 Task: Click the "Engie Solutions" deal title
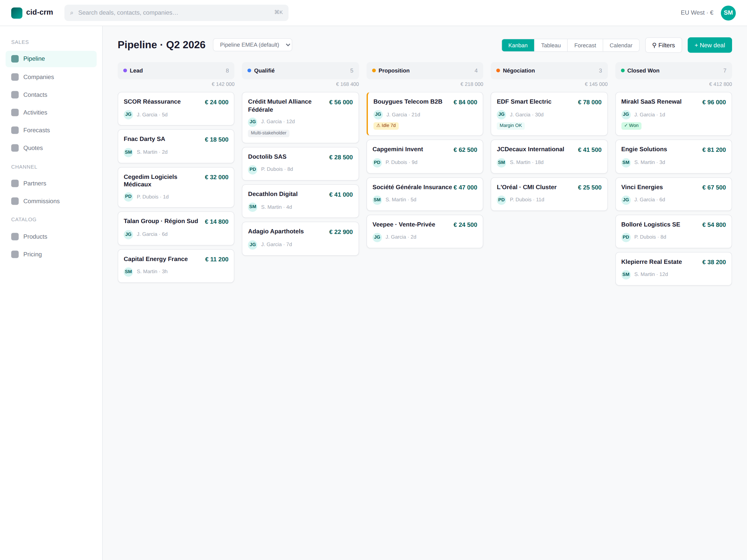[x=644, y=149]
